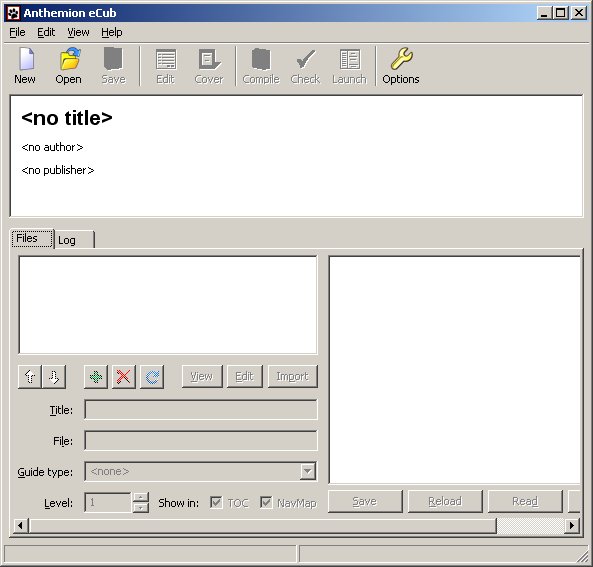
Task: Click the Save icon in the top toolbar
Action: 113,66
